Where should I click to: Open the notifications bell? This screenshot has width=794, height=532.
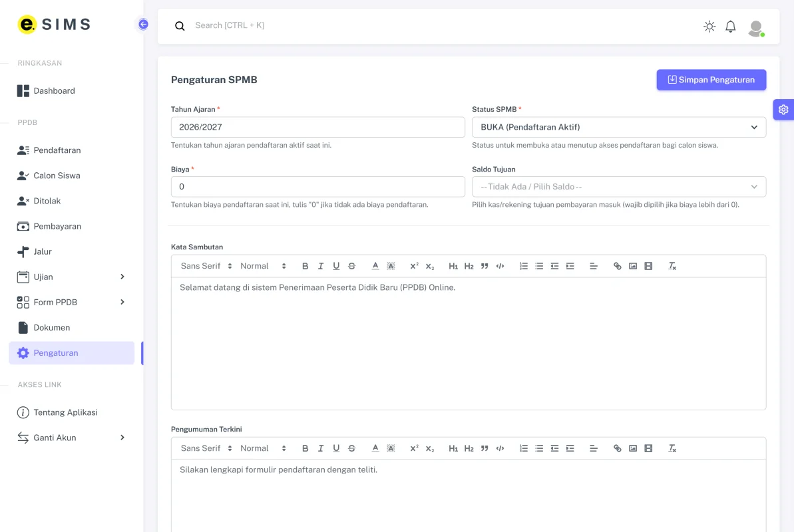coord(730,27)
